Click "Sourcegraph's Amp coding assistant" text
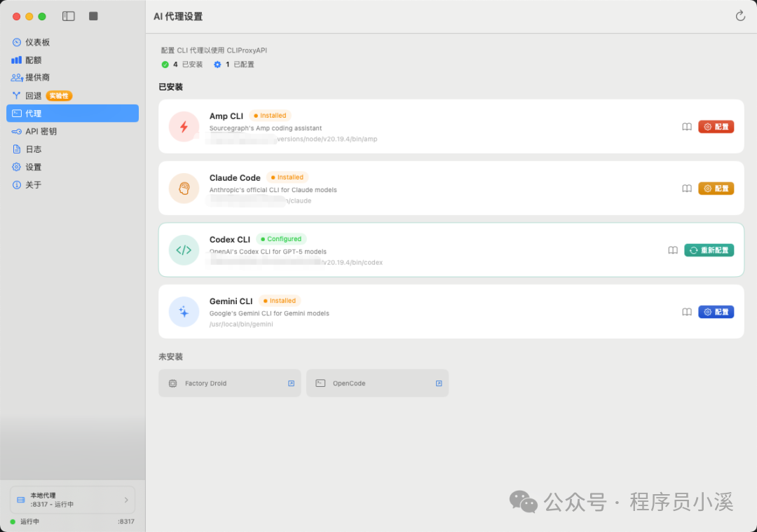Screen dimensions: 757x532 point(266,128)
